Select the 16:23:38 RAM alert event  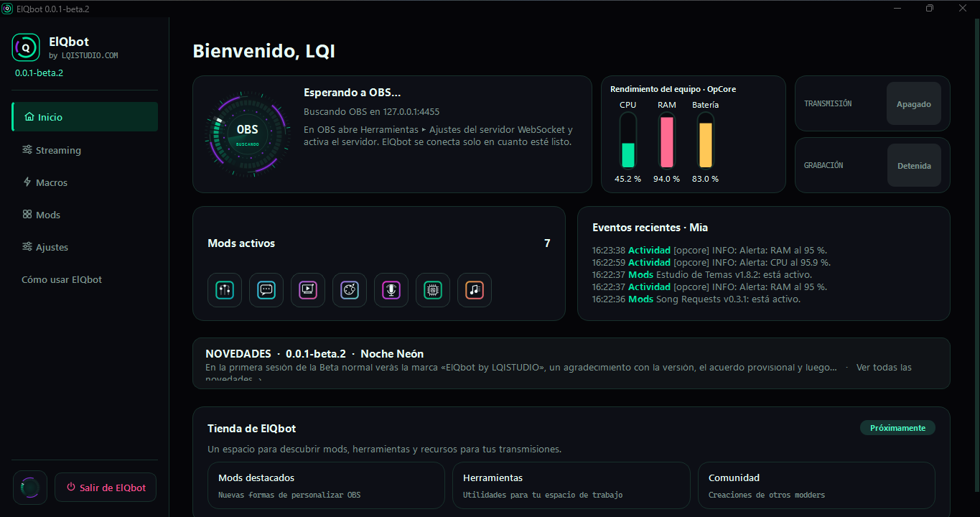pos(709,251)
